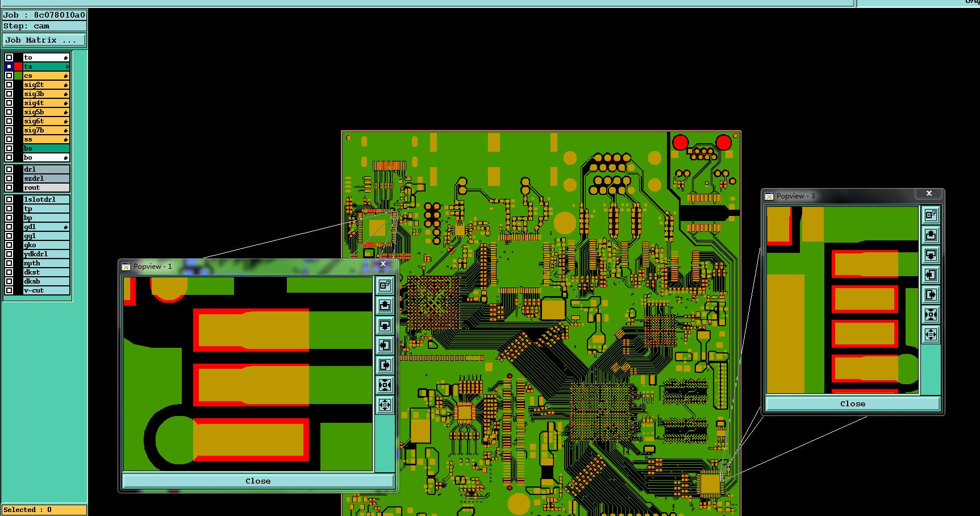This screenshot has height=516, width=980.
Task: Toggle display checkbox for the bs layer
Action: pos(9,148)
